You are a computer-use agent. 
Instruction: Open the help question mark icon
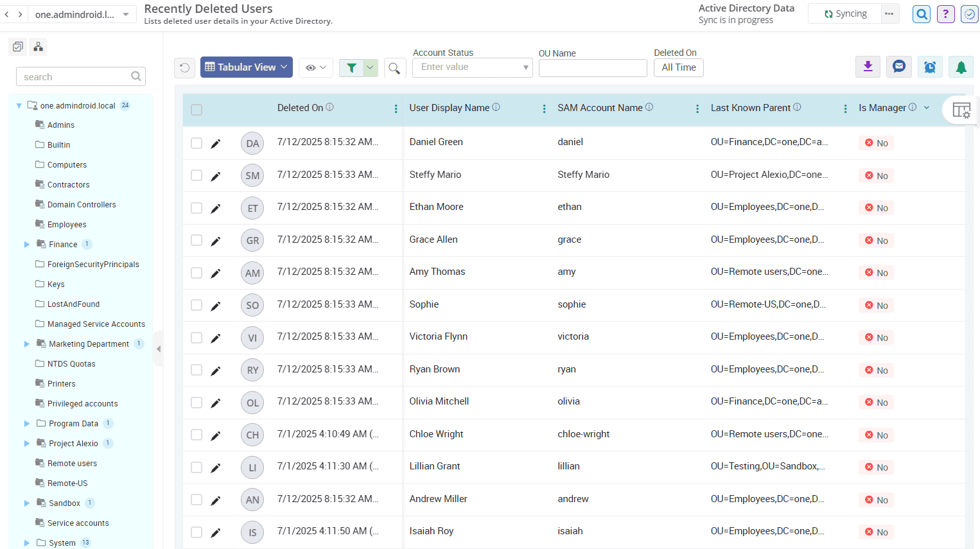coord(945,13)
